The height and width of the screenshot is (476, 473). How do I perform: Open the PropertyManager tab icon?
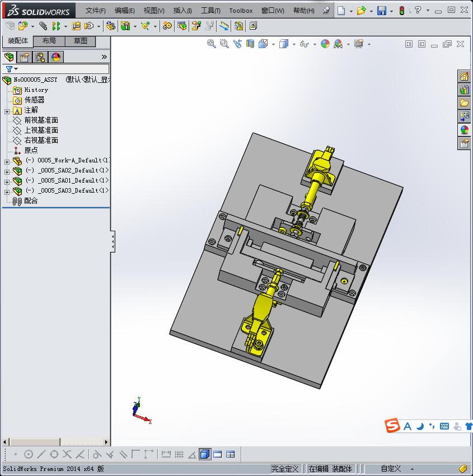(x=25, y=57)
